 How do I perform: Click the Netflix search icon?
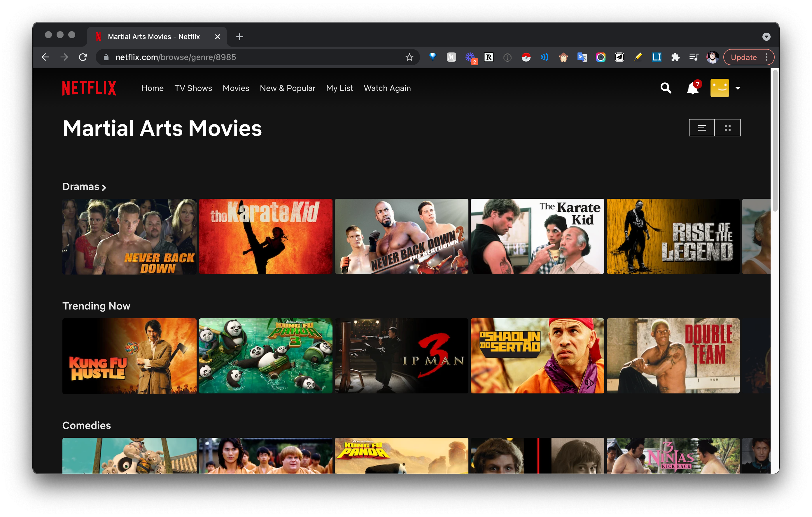666,88
